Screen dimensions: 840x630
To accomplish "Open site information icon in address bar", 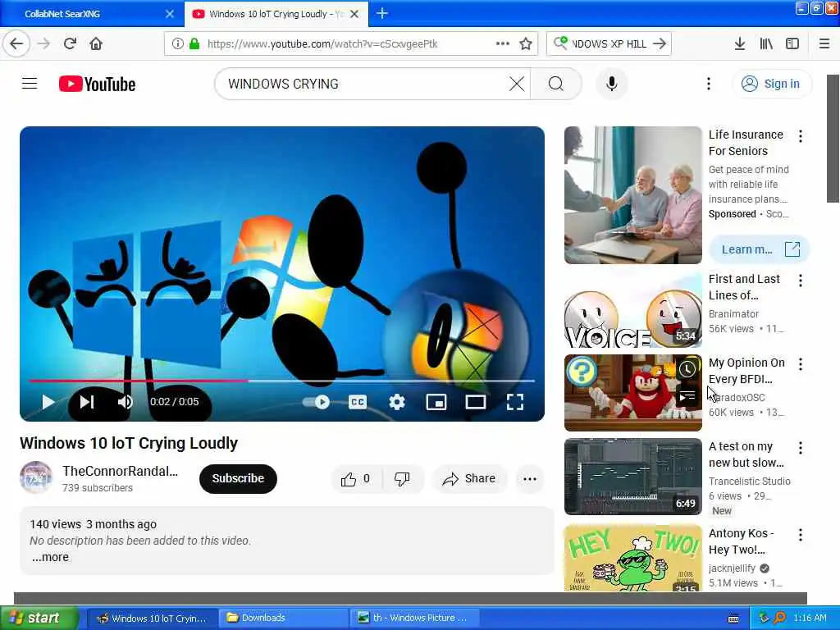I will click(177, 43).
